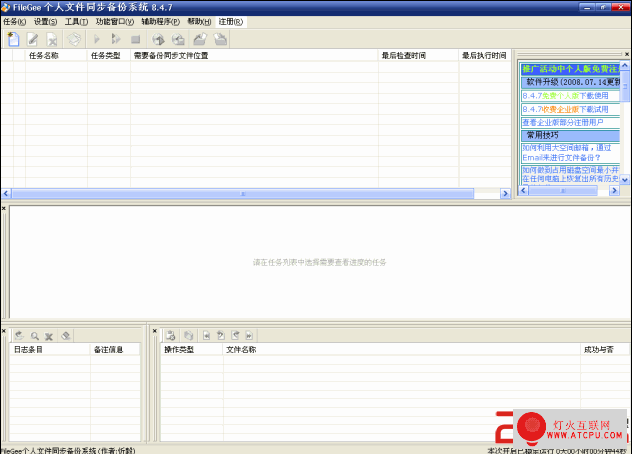632x454 pixels.
Task: Open the 设置(S) menu
Action: pyautogui.click(x=45, y=22)
